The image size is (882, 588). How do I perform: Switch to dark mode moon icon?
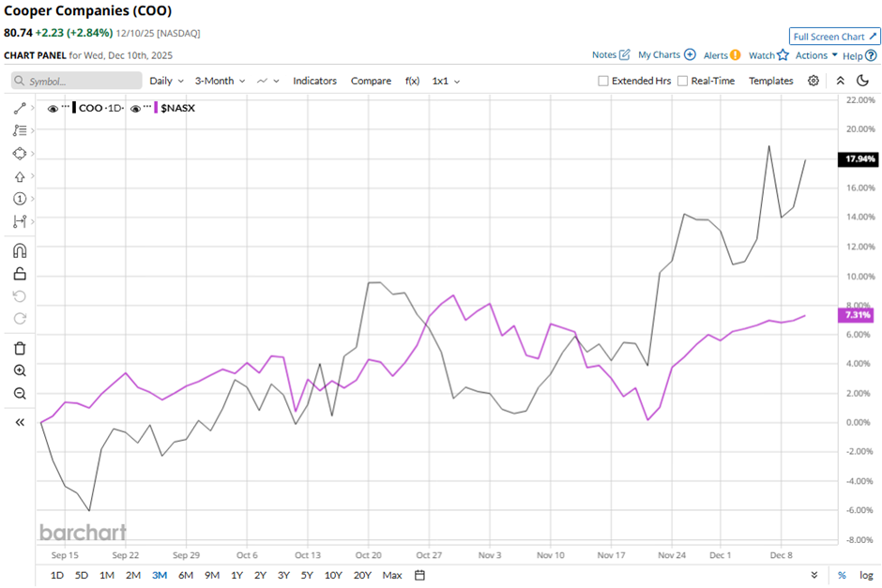863,81
